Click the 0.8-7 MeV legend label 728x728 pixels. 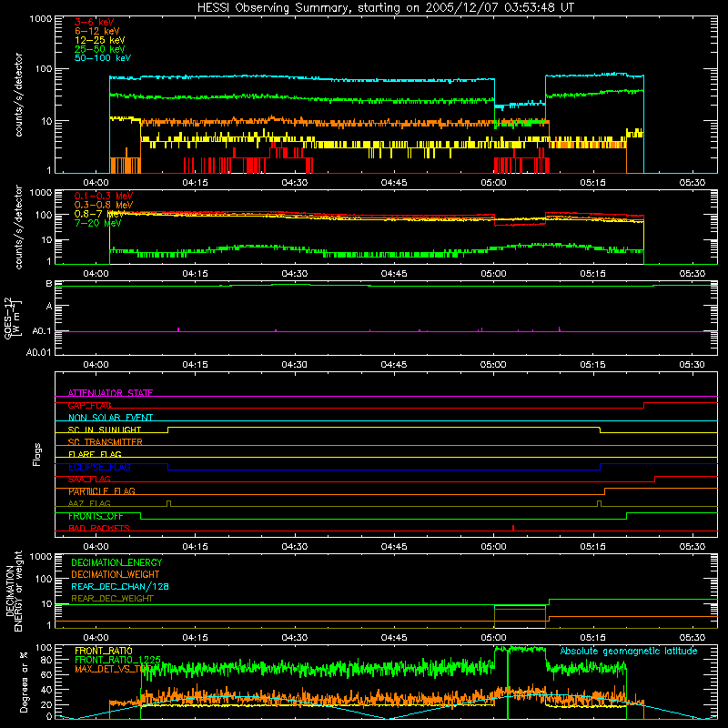coord(99,214)
